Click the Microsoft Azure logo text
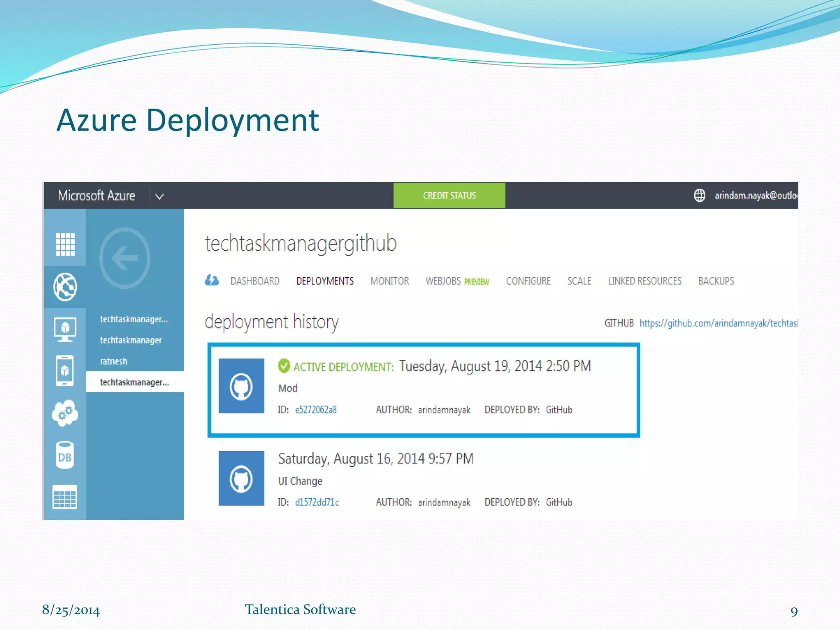 click(x=96, y=196)
